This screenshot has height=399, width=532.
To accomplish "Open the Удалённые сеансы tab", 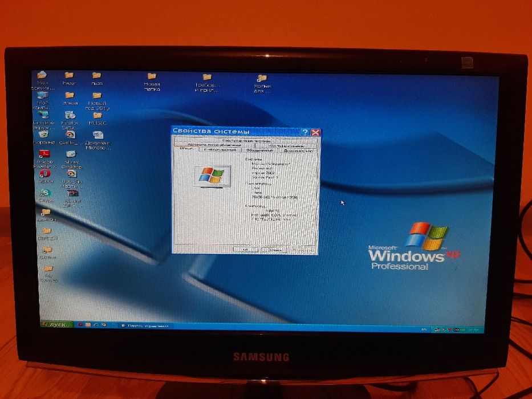I will click(x=287, y=145).
